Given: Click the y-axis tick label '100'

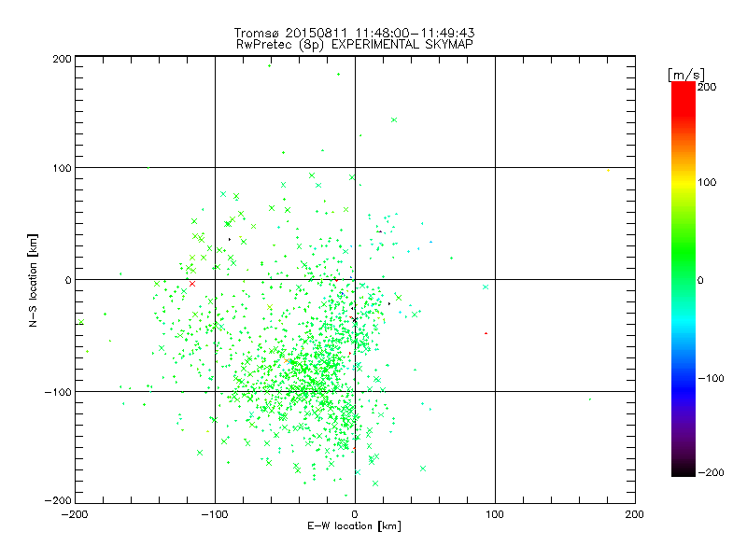Looking at the screenshot, I should point(62,168).
